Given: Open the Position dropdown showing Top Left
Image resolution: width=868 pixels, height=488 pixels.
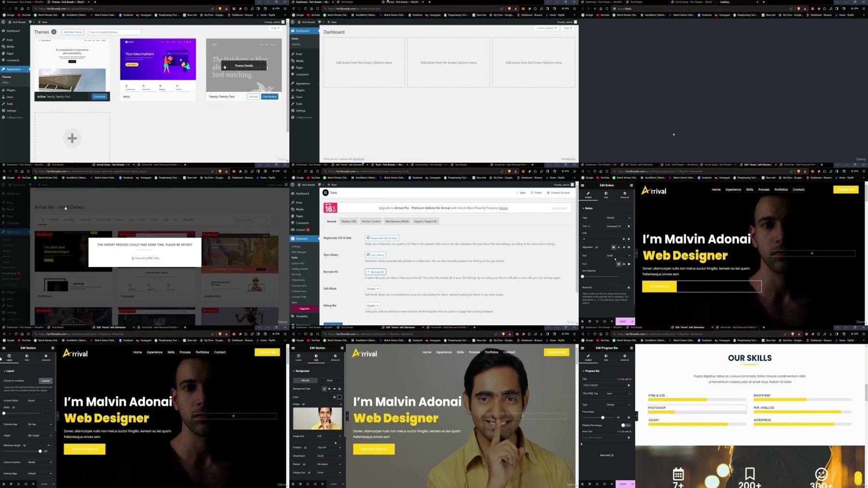Looking at the screenshot, I should click(x=329, y=447).
